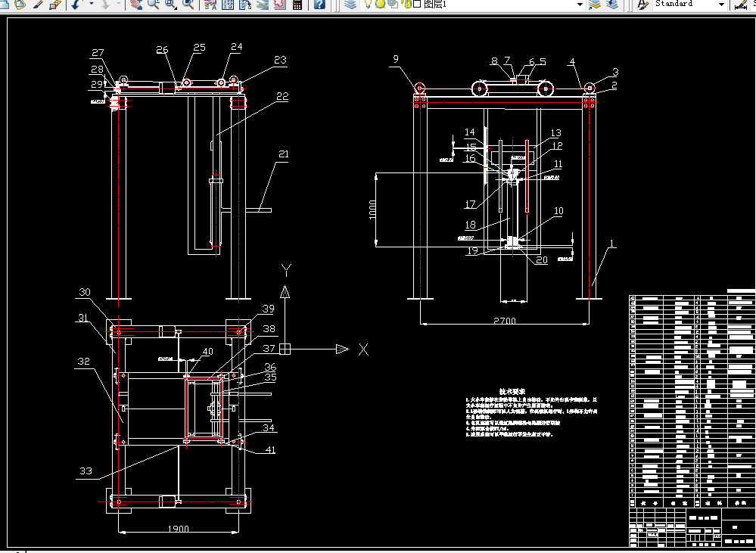Open the Dimension Style manager icon
Viewport: 756px width, 553px height.
[x=741, y=5]
